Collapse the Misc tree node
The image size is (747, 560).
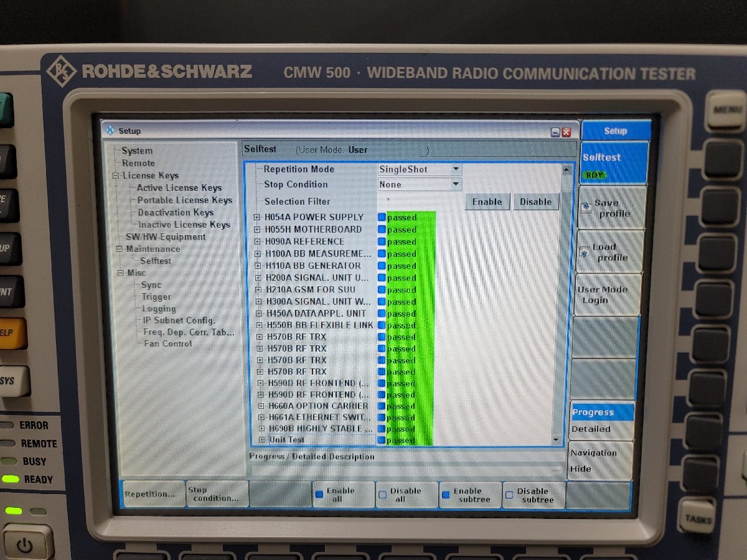pos(121,273)
